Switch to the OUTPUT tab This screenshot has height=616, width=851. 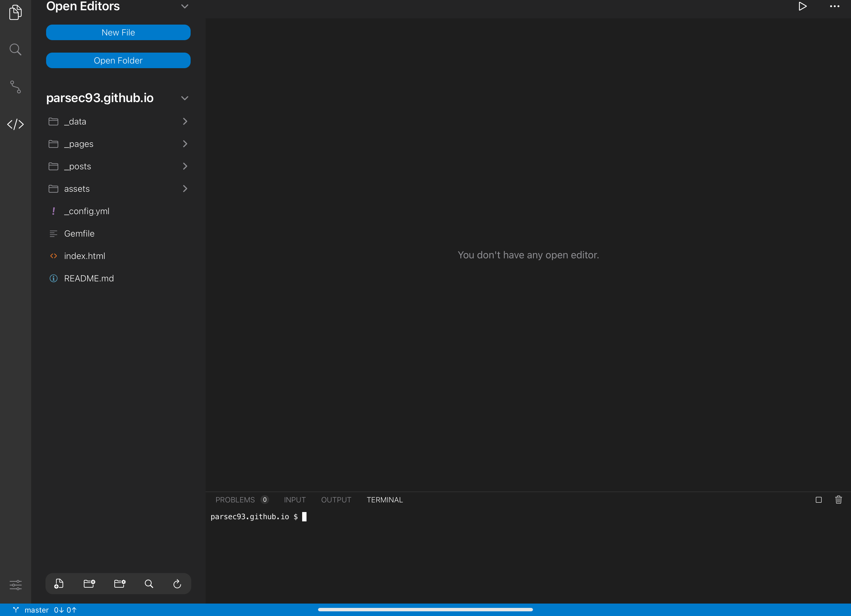tap(336, 499)
